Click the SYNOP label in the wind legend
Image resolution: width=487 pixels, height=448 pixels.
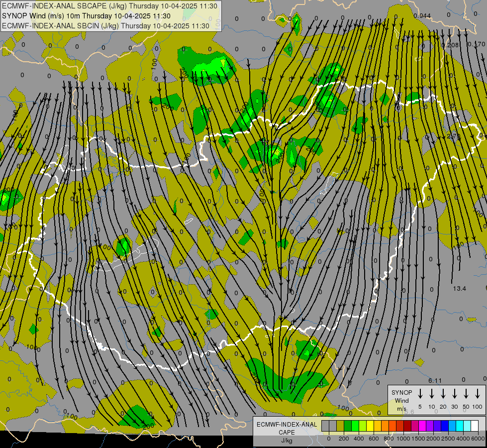pyautogui.click(x=401, y=392)
